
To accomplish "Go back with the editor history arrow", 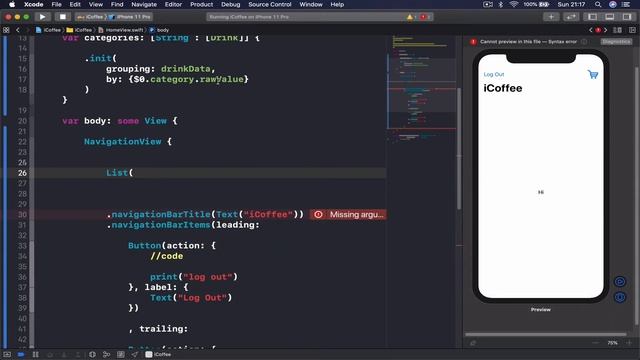I will (x=18, y=30).
